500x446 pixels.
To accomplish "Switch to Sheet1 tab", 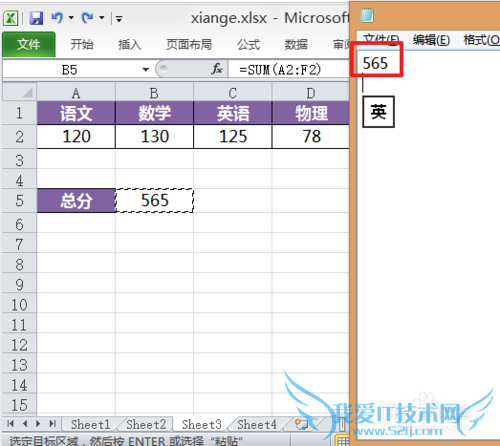I will [x=90, y=424].
